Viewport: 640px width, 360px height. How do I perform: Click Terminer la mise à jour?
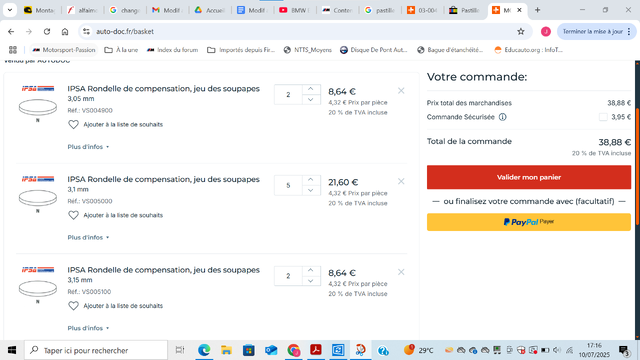(x=593, y=31)
